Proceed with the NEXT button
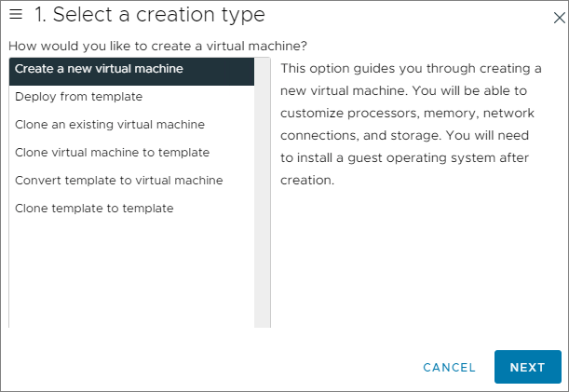The image size is (569, 392). 527,368
